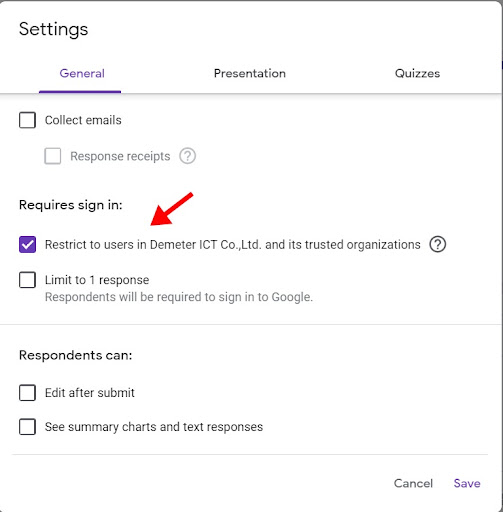Open help icon next to Response receipts
The width and height of the screenshot is (503, 512).
click(x=187, y=156)
